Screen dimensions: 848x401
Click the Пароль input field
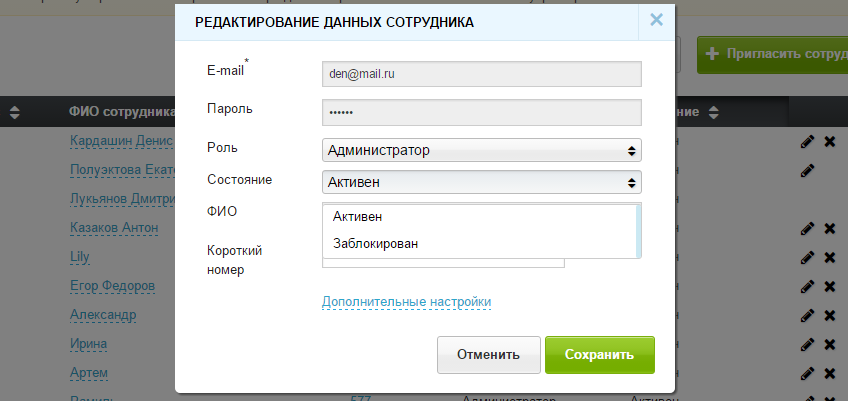coord(481,112)
